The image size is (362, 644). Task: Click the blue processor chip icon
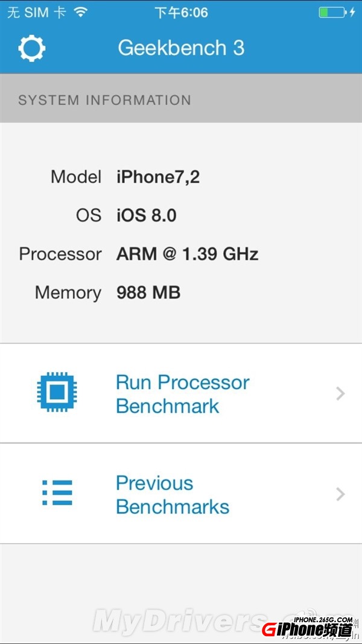point(57,393)
